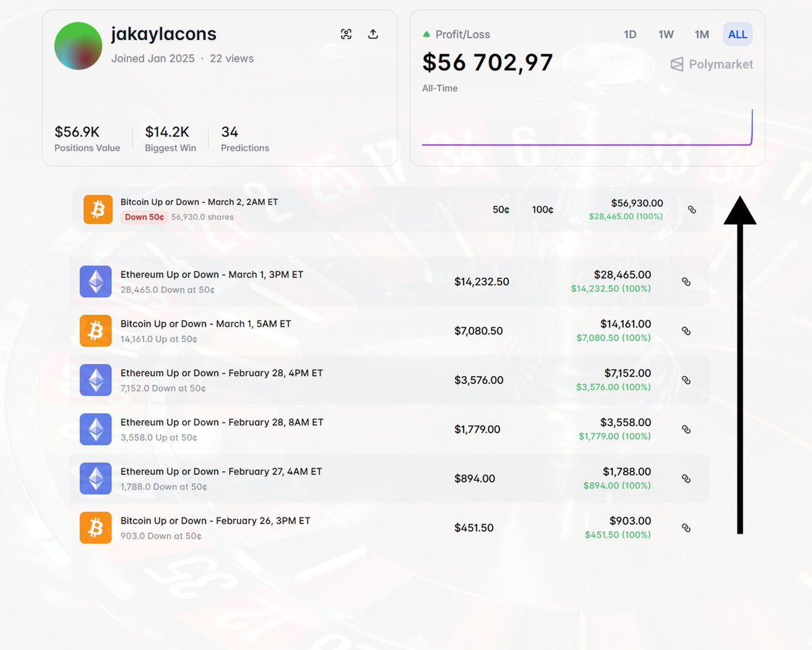
Task: Click the All-Time label under profit
Action: click(x=440, y=88)
